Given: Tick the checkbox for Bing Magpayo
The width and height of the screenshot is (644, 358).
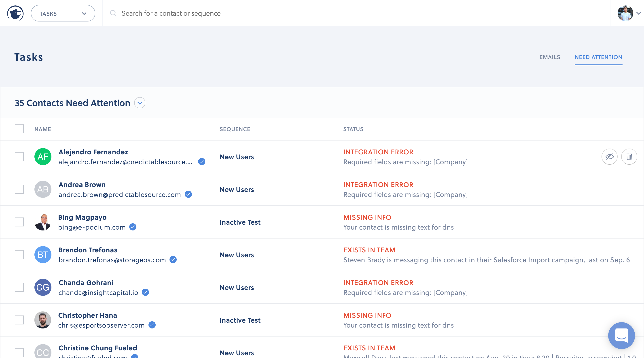Looking at the screenshot, I should (19, 222).
